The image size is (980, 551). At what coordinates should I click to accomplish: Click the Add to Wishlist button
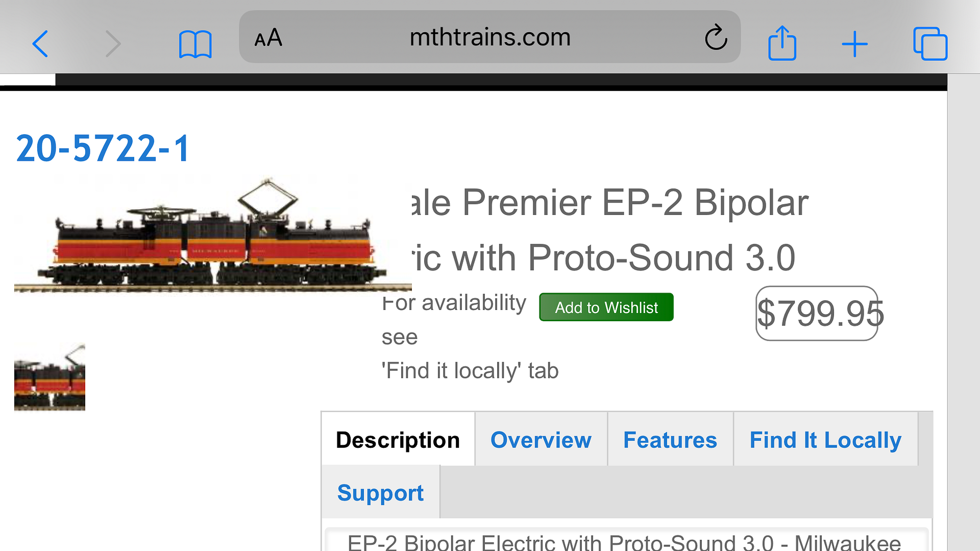(606, 307)
